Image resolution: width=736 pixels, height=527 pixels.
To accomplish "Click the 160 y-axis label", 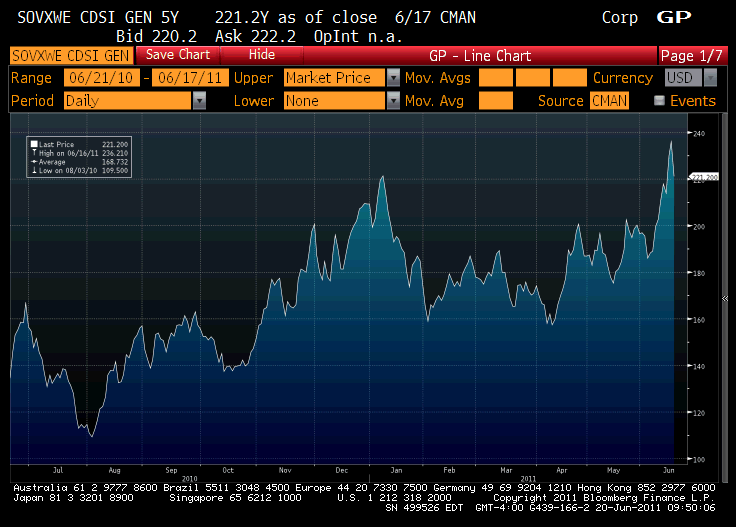I will click(699, 320).
